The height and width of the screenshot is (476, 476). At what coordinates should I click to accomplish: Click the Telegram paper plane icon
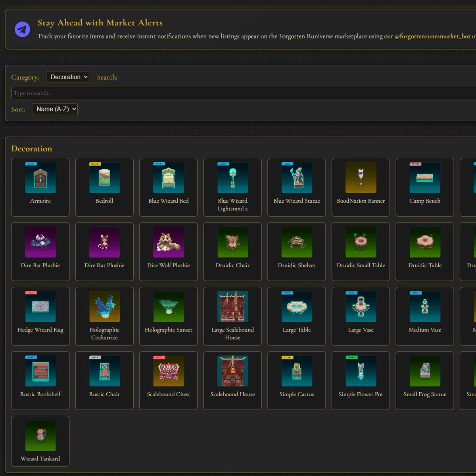click(x=22, y=29)
